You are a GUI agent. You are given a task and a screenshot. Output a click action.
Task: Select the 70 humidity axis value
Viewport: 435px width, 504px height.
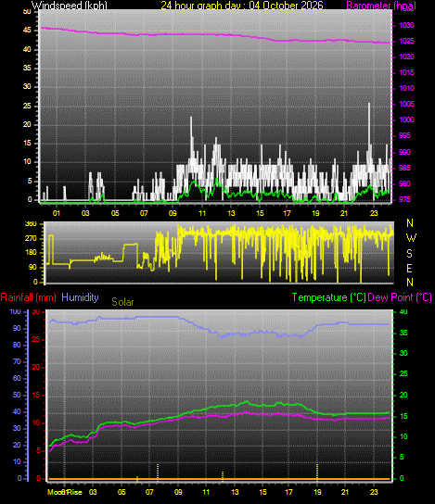pyautogui.click(x=17, y=362)
